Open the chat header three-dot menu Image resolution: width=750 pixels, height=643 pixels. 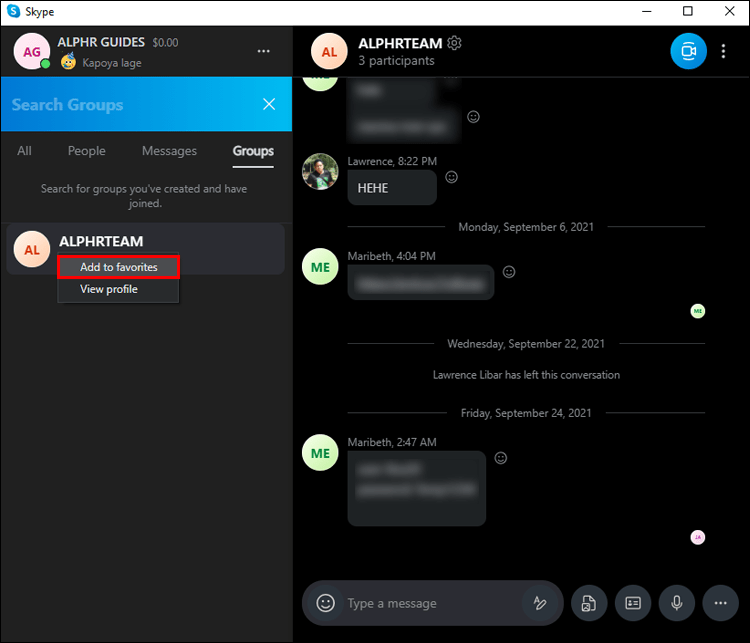click(x=723, y=51)
